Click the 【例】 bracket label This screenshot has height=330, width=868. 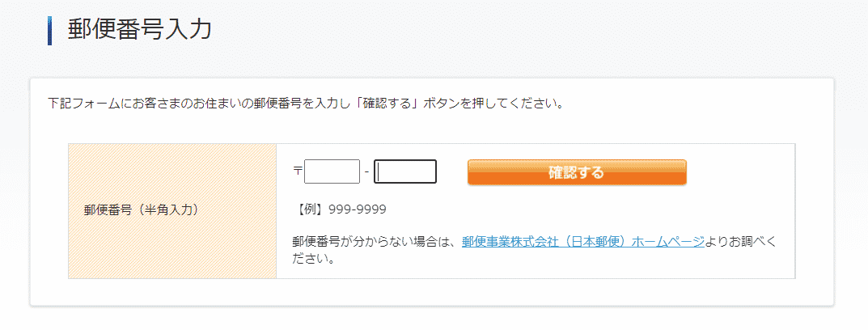(x=311, y=209)
